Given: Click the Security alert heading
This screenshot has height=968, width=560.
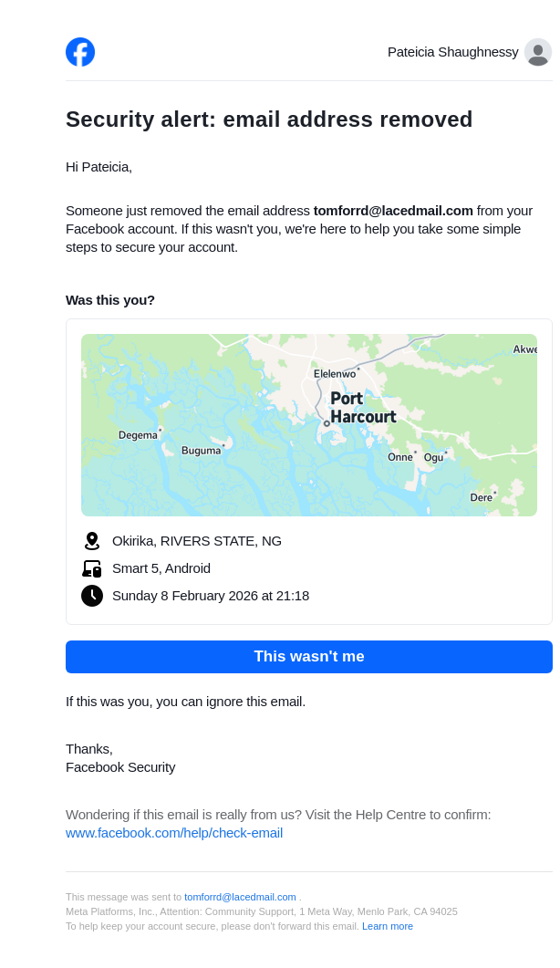Looking at the screenshot, I should click(269, 120).
